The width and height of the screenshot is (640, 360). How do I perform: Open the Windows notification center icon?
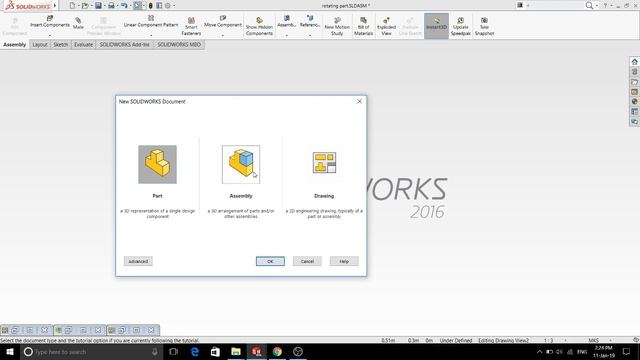tap(627, 351)
